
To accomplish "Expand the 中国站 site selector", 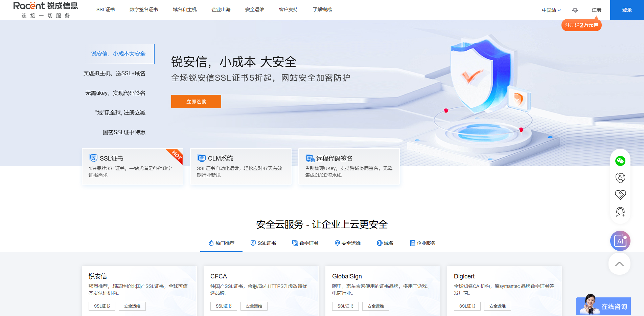I will pos(551,10).
